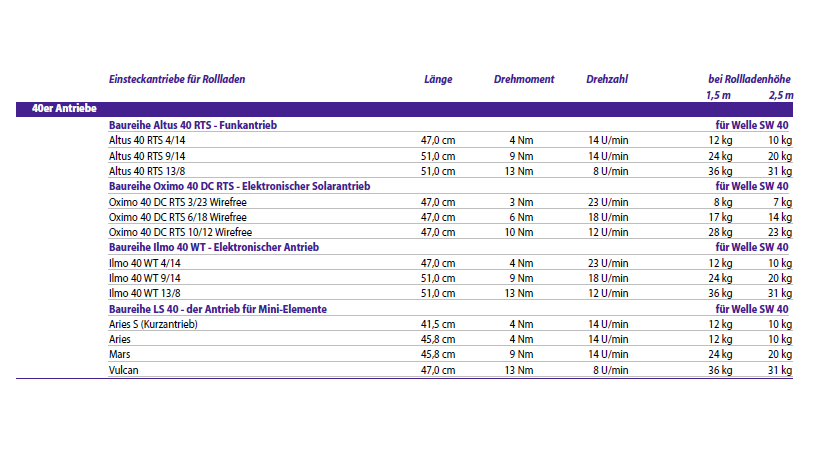Viewport: 826px width, 450px height.
Task: Select the 'Aries' row label with 45,8 cm length
Action: (120, 339)
